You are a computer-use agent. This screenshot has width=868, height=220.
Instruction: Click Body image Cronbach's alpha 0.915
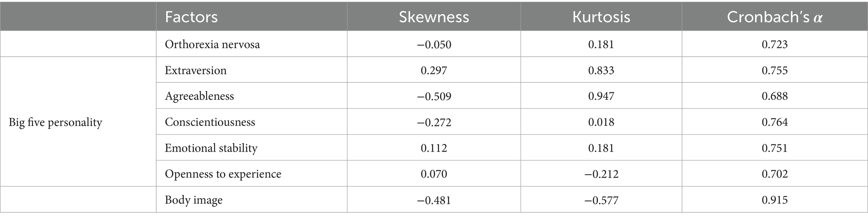tap(774, 200)
